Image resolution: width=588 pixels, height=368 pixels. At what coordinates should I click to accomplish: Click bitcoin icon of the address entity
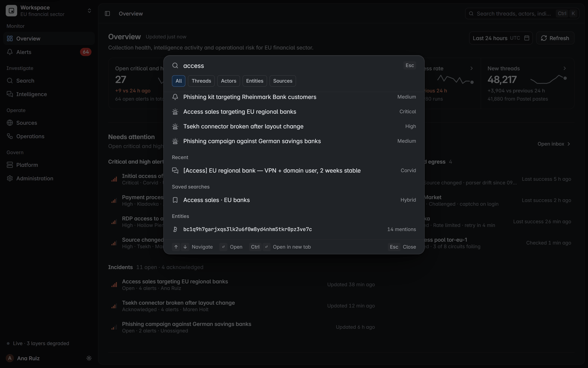tap(175, 229)
